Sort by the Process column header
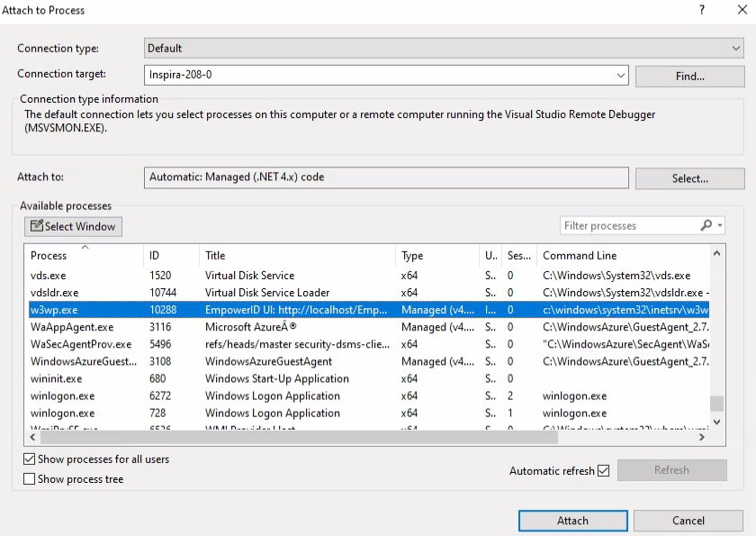The image size is (756, 536). (85, 255)
